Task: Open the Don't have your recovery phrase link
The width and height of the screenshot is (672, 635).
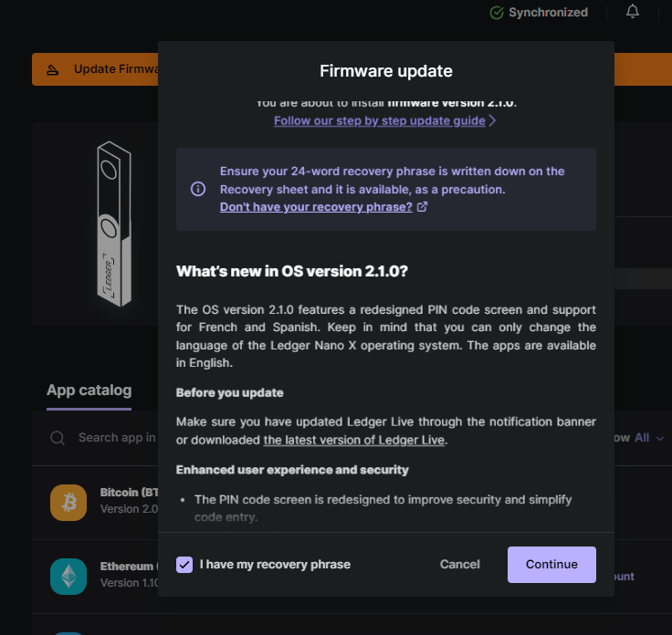Action: point(316,207)
